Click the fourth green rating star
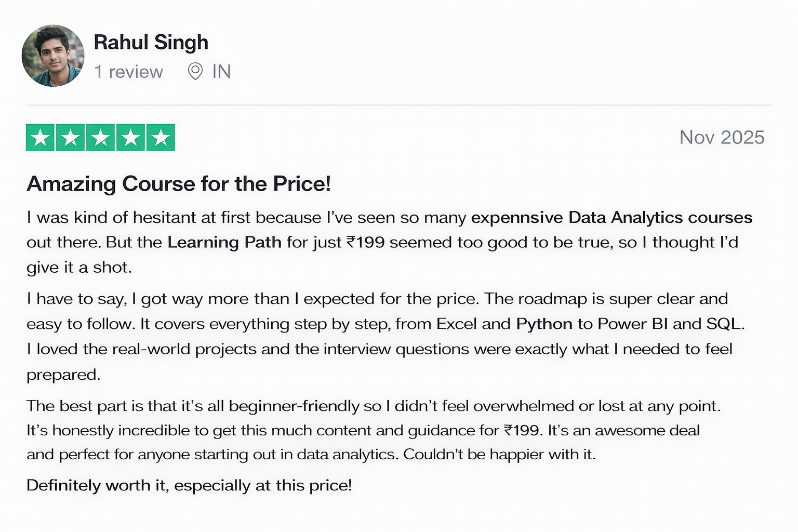The image size is (798, 532). click(131, 138)
